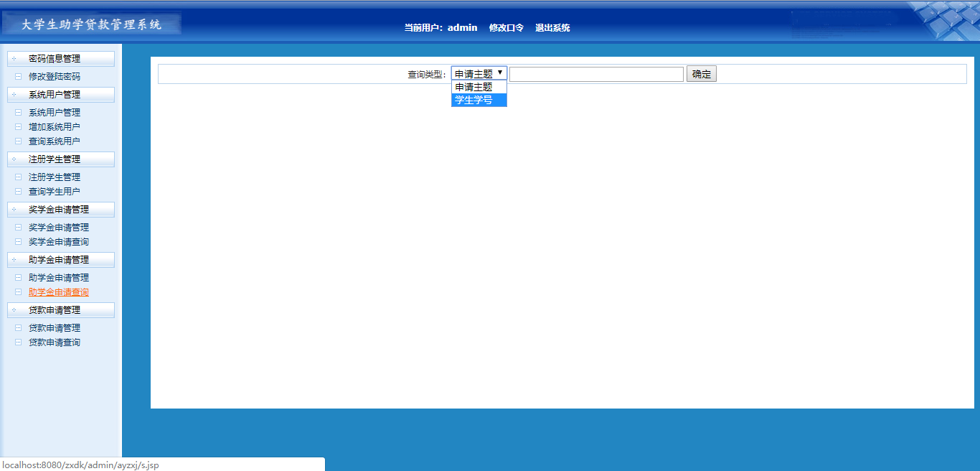This screenshot has width=980, height=471.
Task: Toggle the 奖学金申请管理 section header
Action: tap(61, 210)
